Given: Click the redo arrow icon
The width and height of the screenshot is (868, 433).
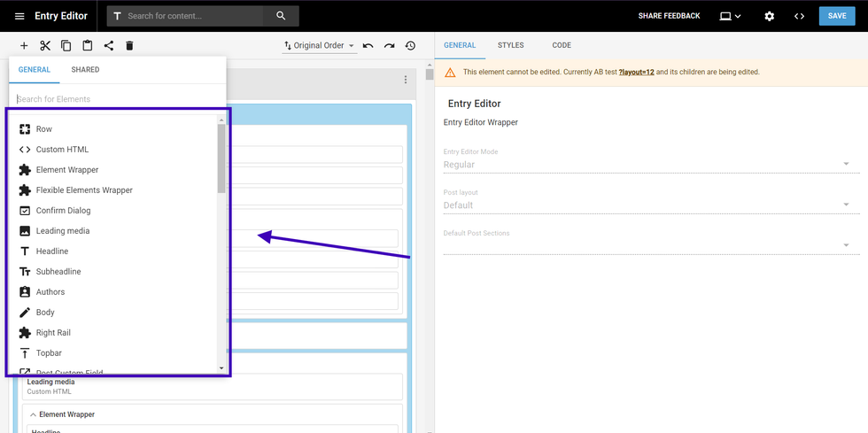Looking at the screenshot, I should click(x=389, y=46).
